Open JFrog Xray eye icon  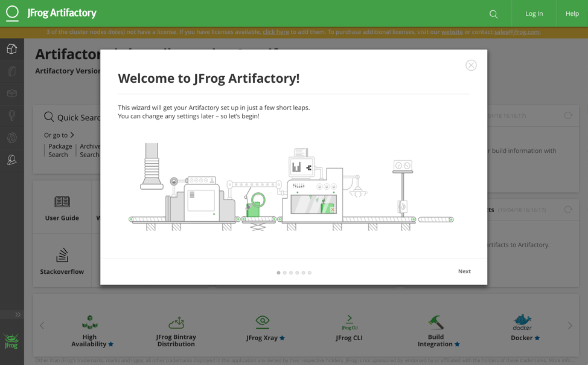263,321
